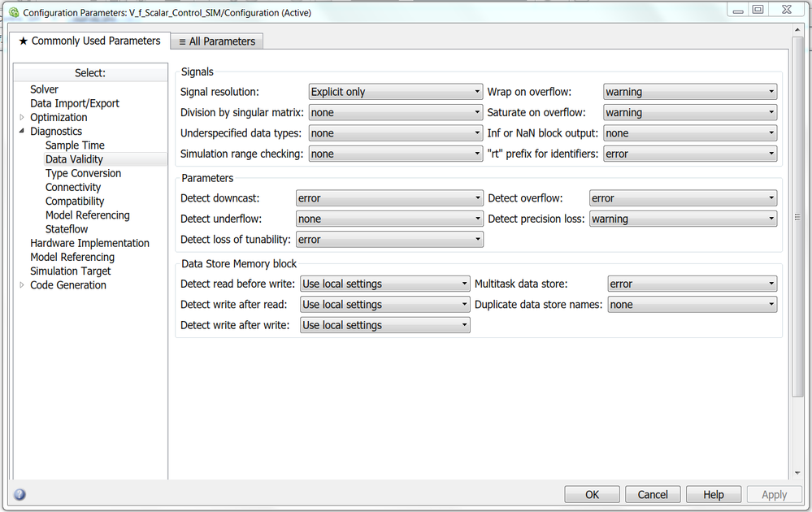Switch to the All Parameters tab
Viewport: 812px width, 512px height.
(216, 41)
